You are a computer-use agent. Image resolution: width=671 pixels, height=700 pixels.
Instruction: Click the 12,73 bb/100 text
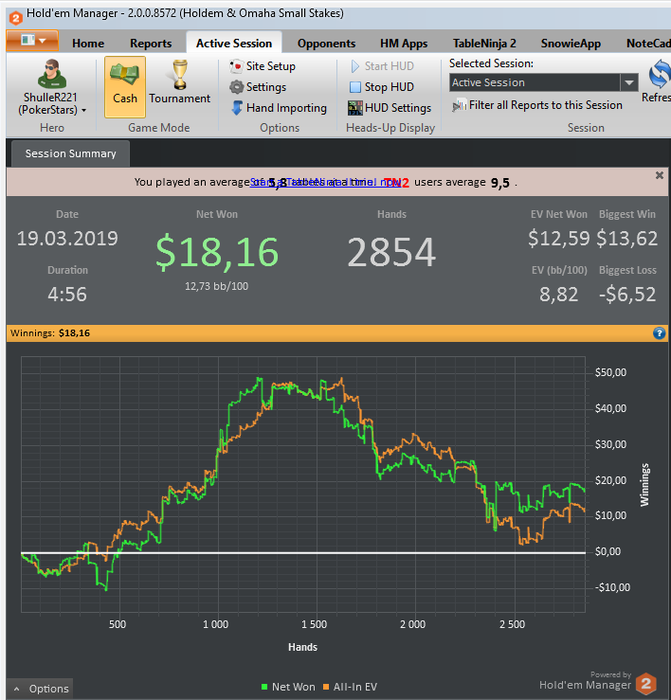pos(217,286)
